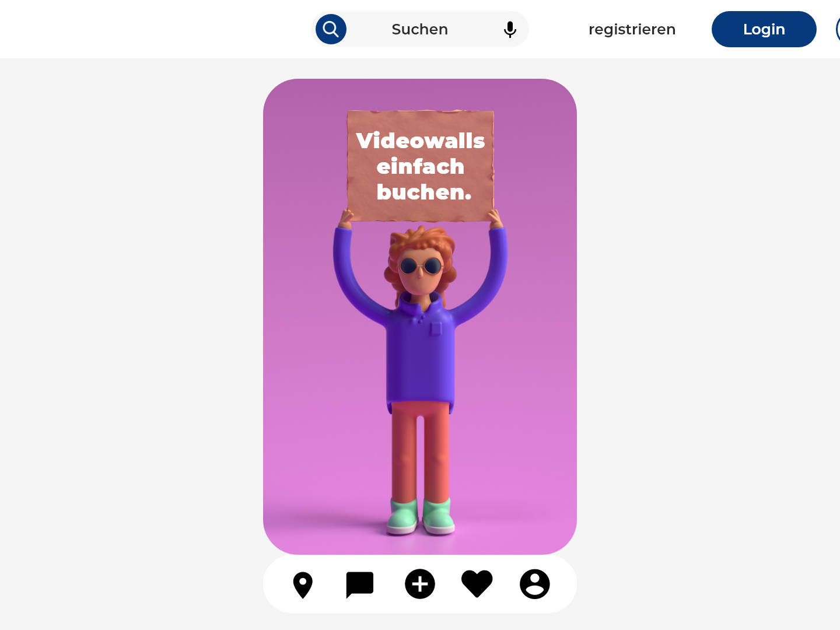Select the Videowalls einfach buchen sign text

[421, 166]
